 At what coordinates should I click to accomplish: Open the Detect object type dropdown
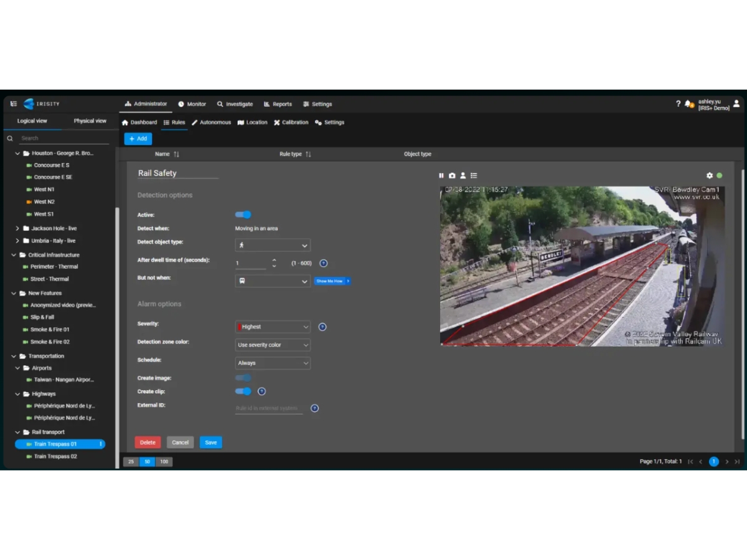coord(273,245)
